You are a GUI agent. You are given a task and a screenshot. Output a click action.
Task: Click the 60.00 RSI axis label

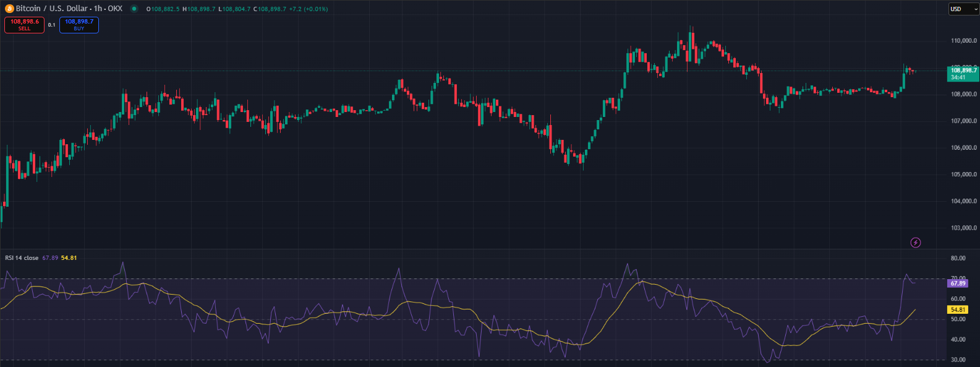[958, 299]
